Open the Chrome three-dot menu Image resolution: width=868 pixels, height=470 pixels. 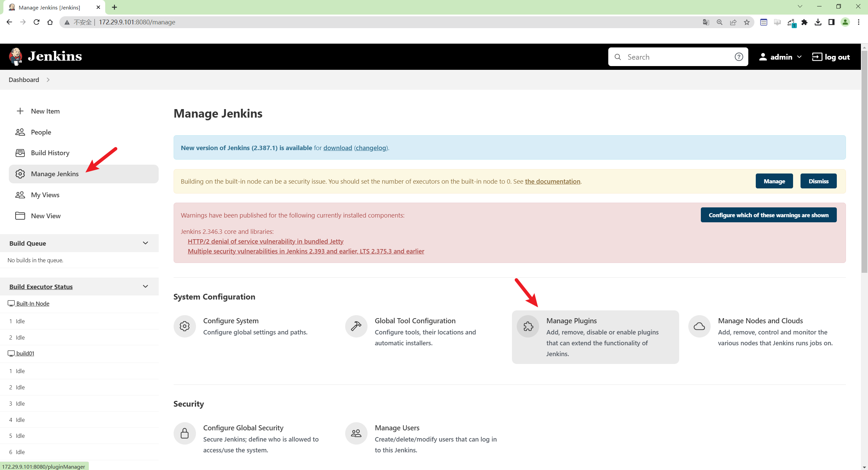tap(859, 22)
